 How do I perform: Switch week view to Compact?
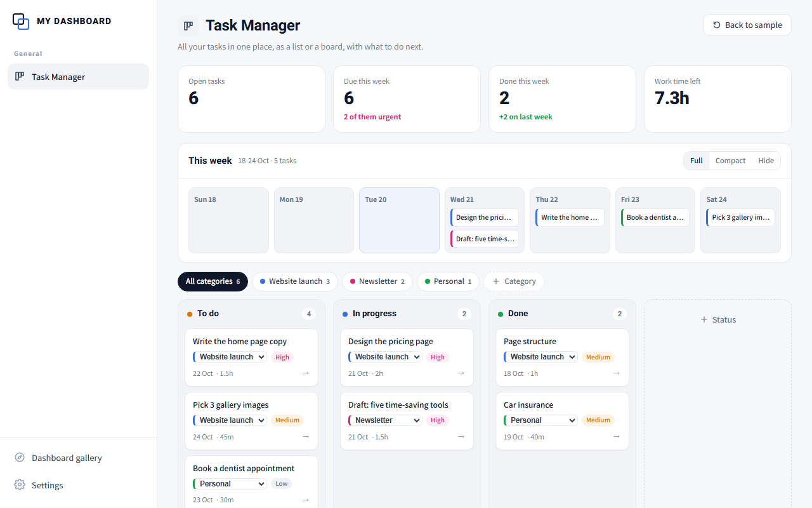730,161
